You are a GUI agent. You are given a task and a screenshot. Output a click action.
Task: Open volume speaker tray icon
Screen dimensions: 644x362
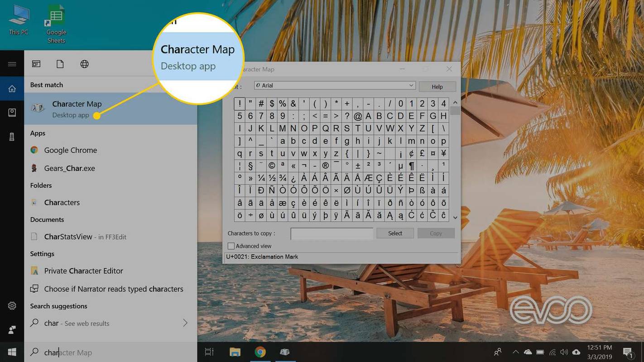(564, 352)
